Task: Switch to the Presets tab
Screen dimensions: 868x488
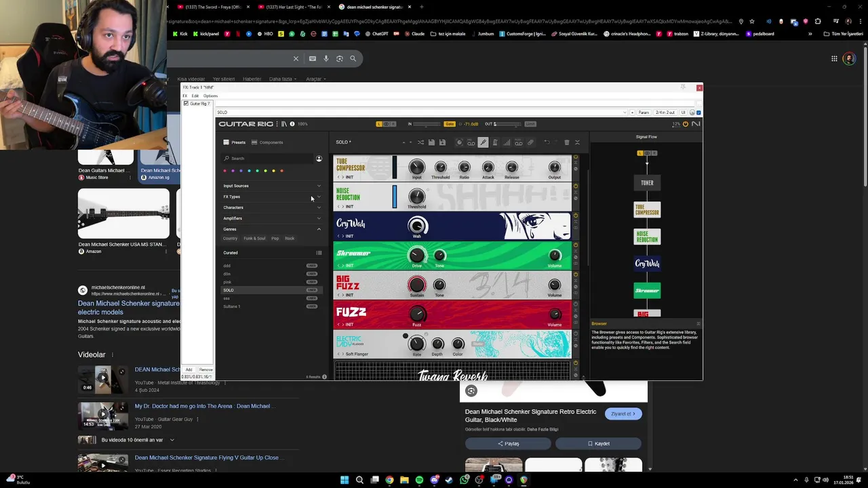Action: [x=235, y=142]
